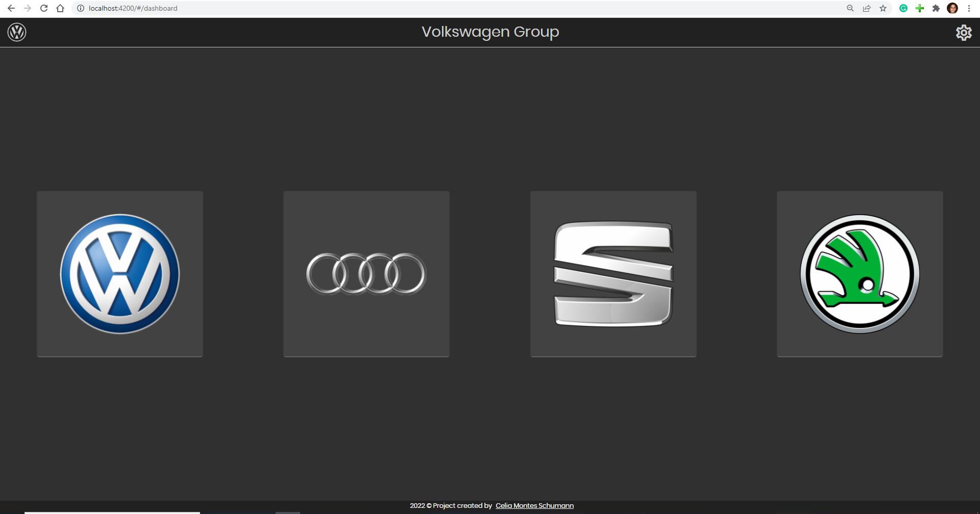Open the SEAT brand page

[613, 273]
